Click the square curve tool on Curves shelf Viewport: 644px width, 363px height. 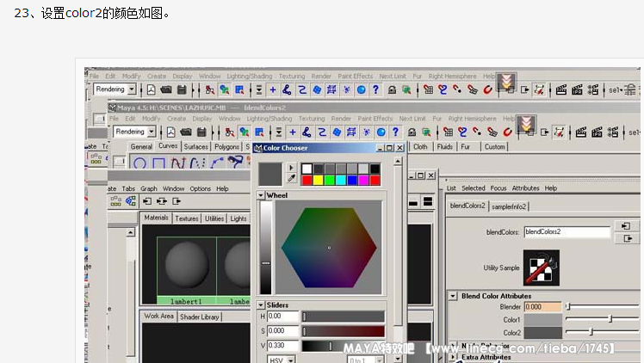coord(161,163)
